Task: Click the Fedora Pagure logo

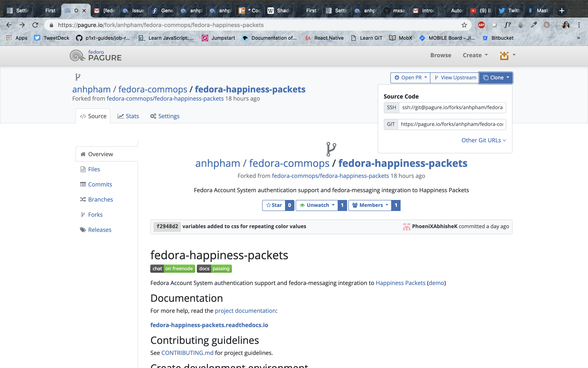Action: (95, 55)
